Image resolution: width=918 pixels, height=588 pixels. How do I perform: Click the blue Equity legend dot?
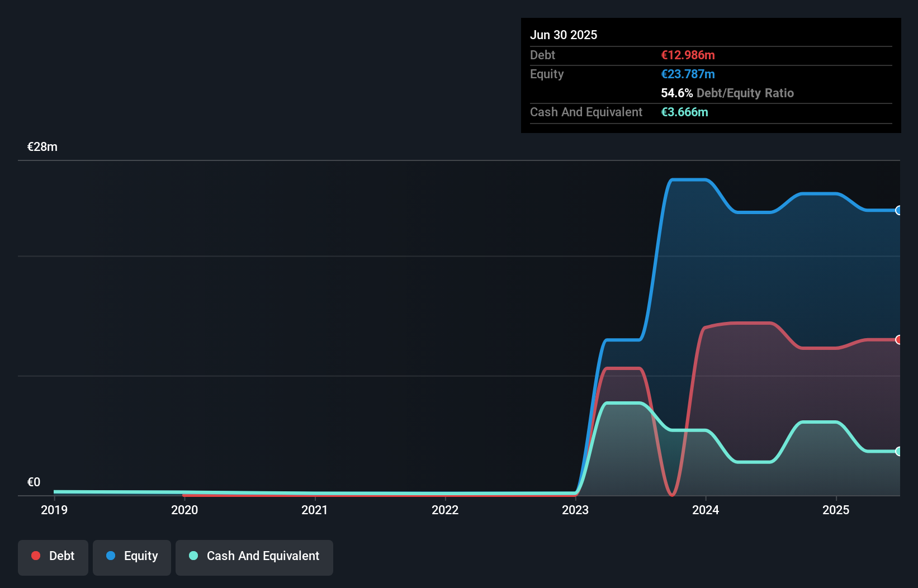(x=112, y=556)
